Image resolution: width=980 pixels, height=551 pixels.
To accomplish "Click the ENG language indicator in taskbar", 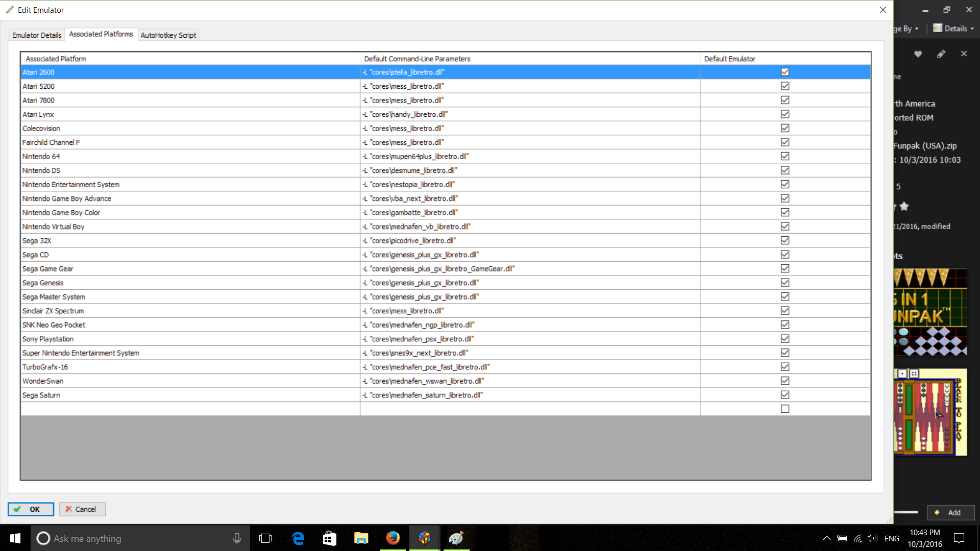I will tap(892, 538).
